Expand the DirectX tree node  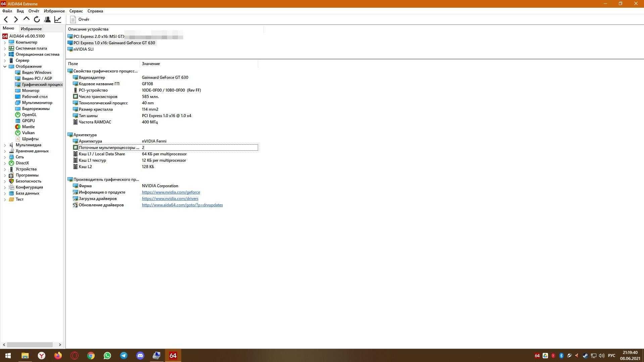[x=5, y=163]
